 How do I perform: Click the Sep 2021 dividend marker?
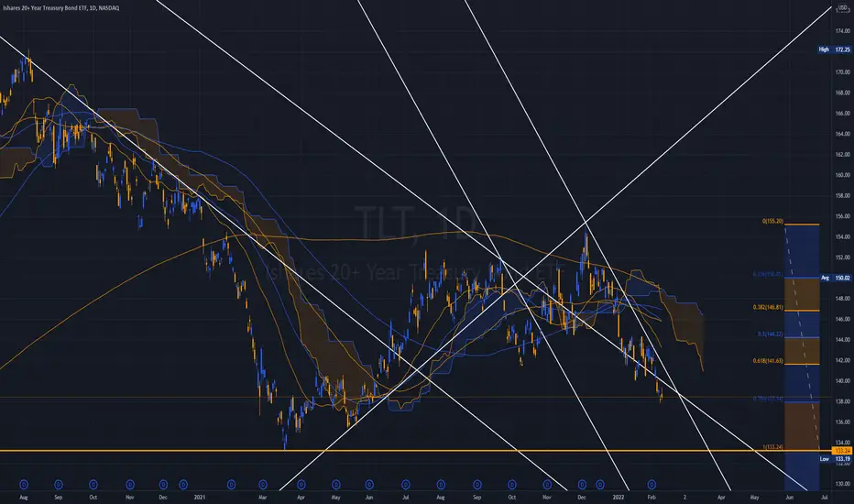click(x=477, y=485)
